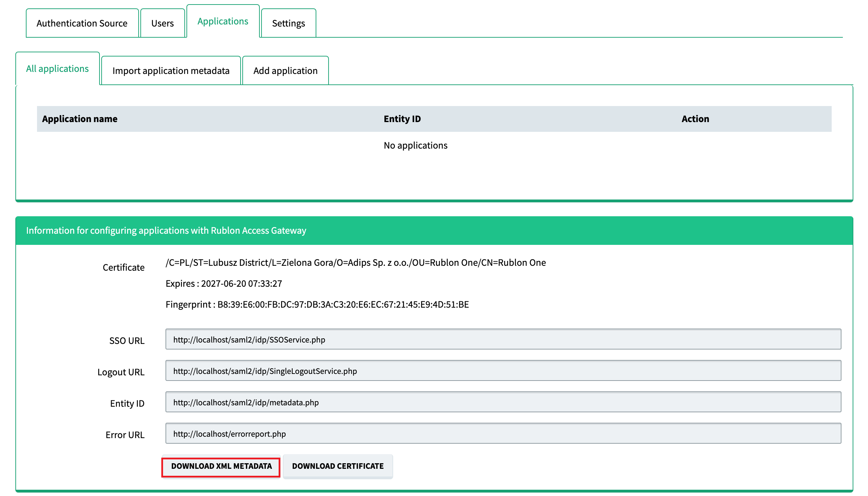Go to the Add application tab
This screenshot has height=496, width=868.
(x=285, y=71)
